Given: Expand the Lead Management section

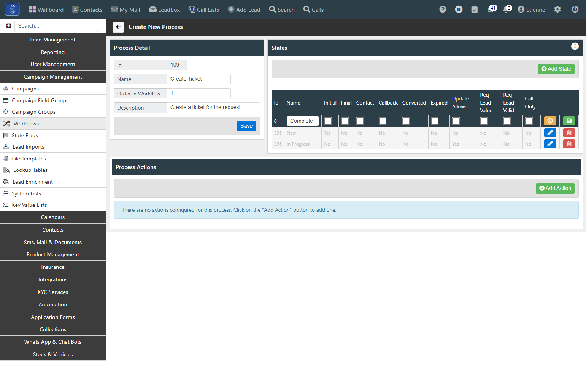Looking at the screenshot, I should pyautogui.click(x=53, y=40).
